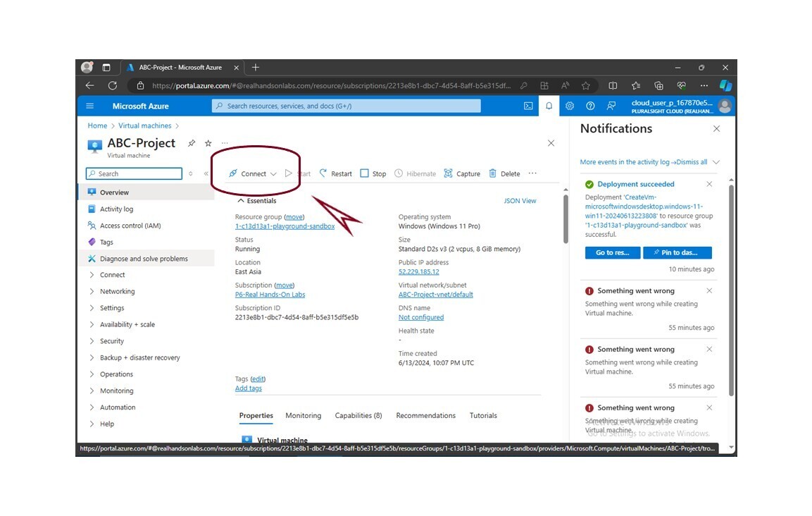This screenshot has width=812, height=516.
Task: Open More events in the activity log
Action: point(626,162)
